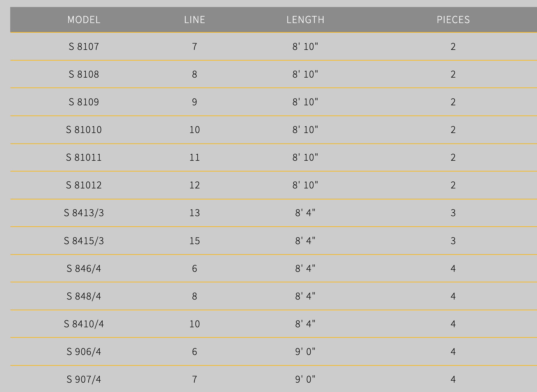Click model S 8413/3
The height and width of the screenshot is (392, 537).
pyautogui.click(x=84, y=213)
